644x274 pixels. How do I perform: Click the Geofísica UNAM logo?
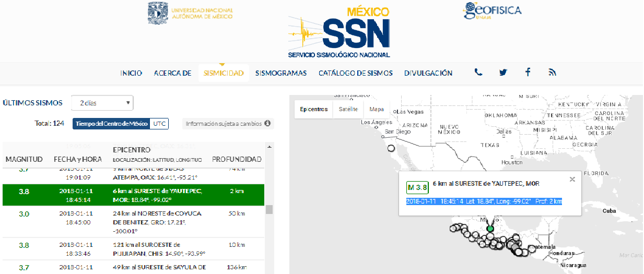click(493, 11)
